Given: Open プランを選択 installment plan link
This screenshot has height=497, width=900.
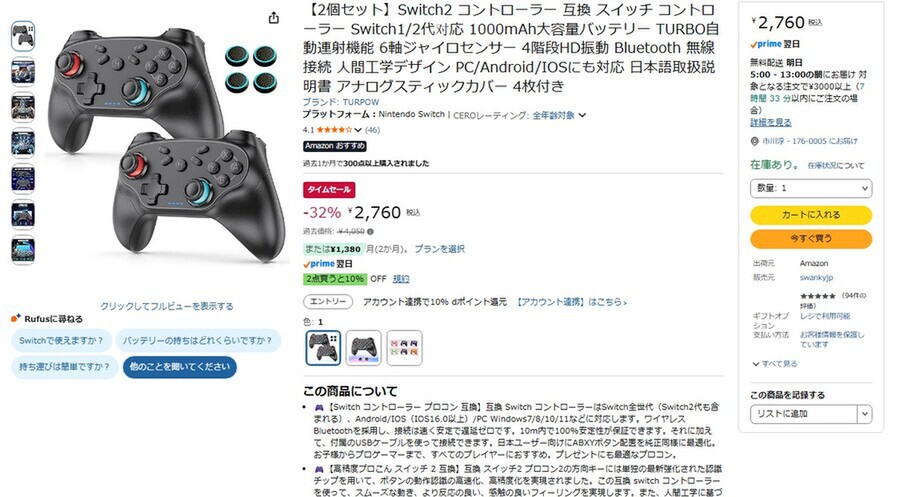Looking at the screenshot, I should coord(440,249).
